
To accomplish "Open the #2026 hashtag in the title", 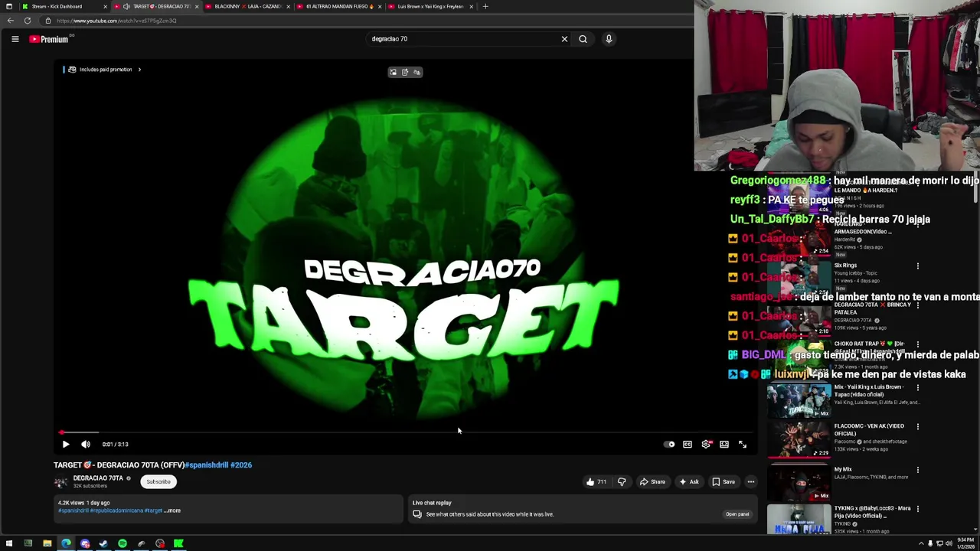I will click(241, 465).
